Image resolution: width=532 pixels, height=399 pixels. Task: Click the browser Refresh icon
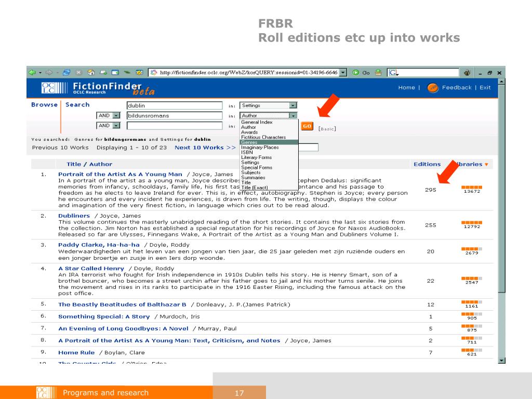tap(67, 73)
